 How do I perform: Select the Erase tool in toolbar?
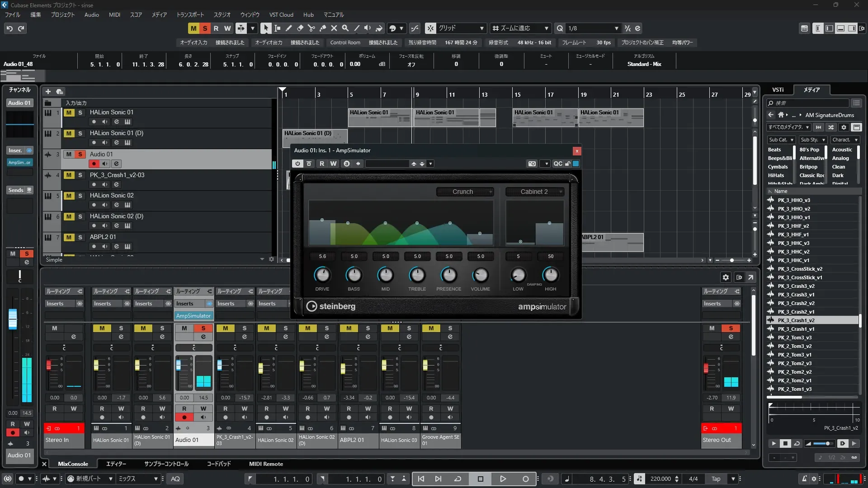click(x=300, y=28)
